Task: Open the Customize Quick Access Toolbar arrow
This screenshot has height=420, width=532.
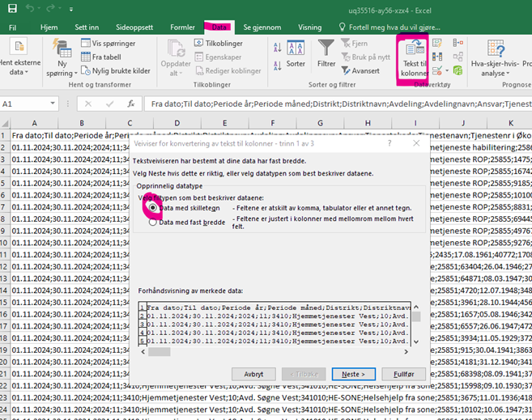Action: (x=71, y=9)
